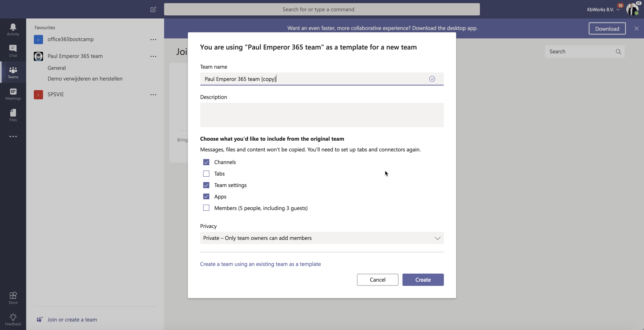This screenshot has width=644, height=330.
Task: Click the teams Search field
Action: 585,52
